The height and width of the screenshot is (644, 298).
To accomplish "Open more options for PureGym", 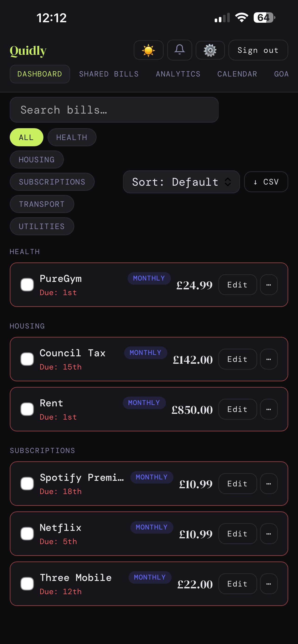I will [269, 285].
